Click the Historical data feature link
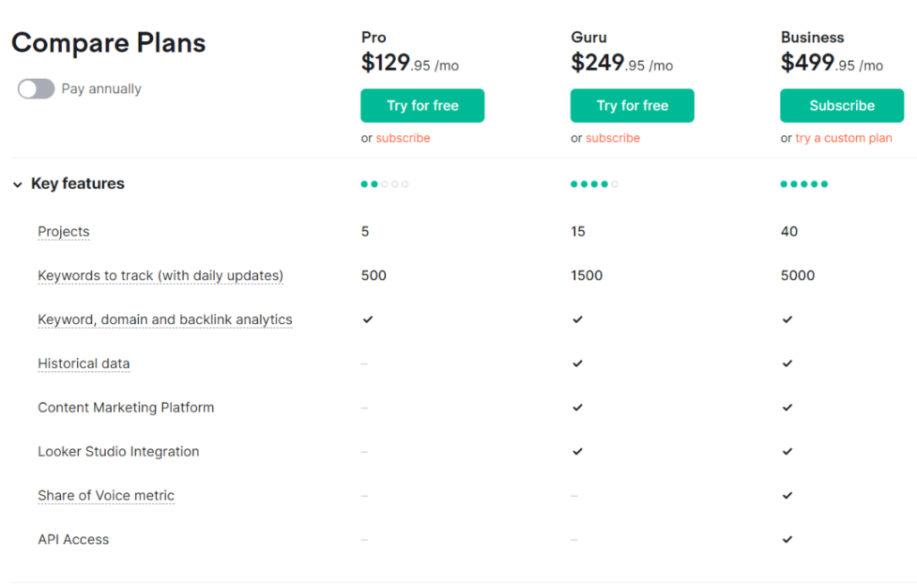 pos(83,363)
